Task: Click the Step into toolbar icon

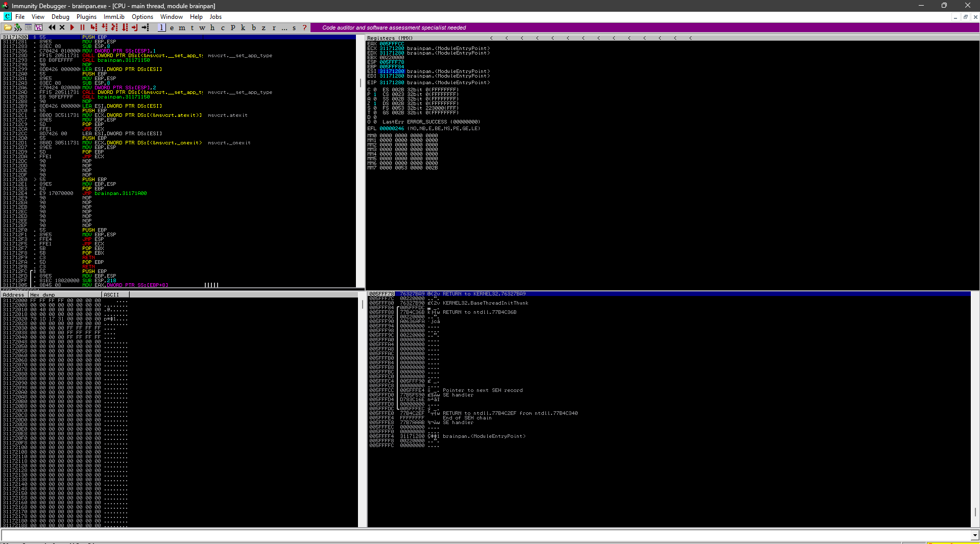Action: (93, 28)
